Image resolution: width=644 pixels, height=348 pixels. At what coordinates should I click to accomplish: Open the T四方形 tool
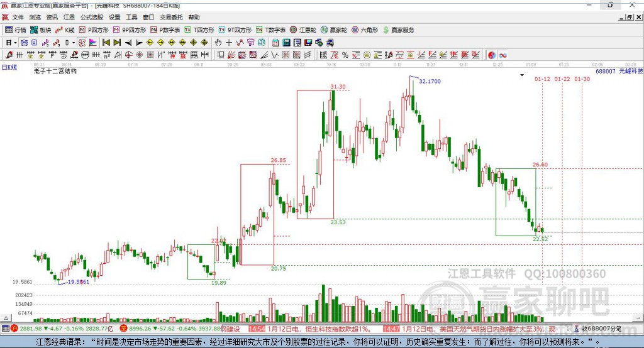pyautogui.click(x=199, y=30)
